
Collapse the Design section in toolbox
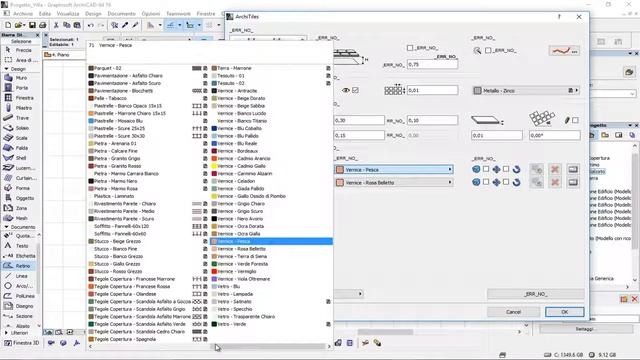6,69
